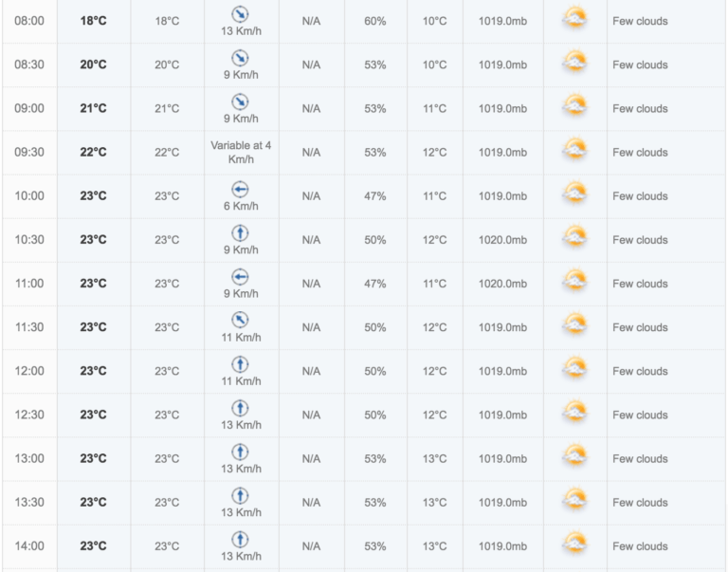The width and height of the screenshot is (728, 572).
Task: Click the weather icon in the 14:00 row
Action: pos(574,544)
